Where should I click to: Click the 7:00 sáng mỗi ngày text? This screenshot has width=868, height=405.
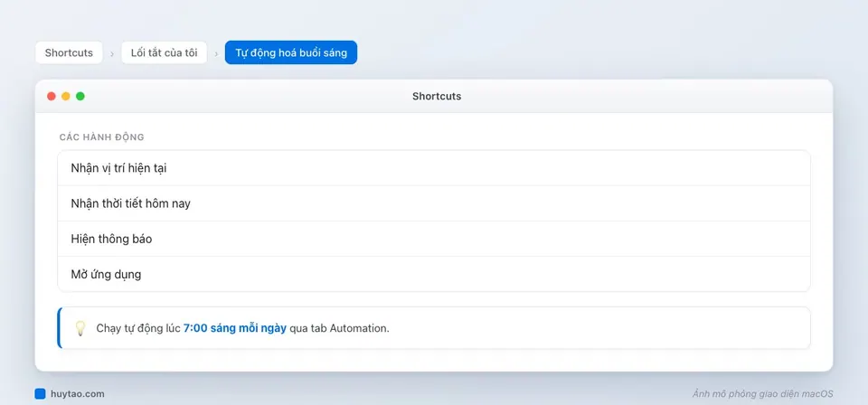[x=235, y=328]
